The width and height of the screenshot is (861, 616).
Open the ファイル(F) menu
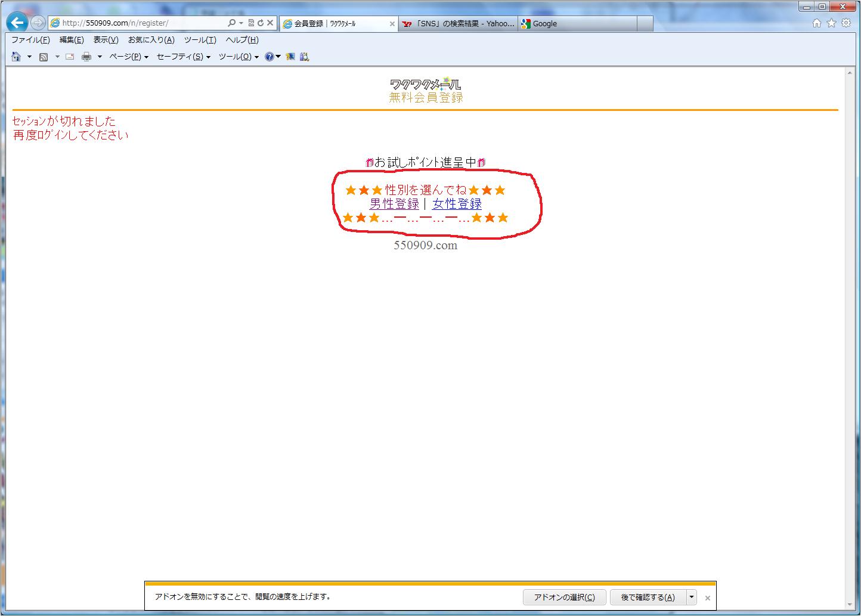pyautogui.click(x=30, y=40)
